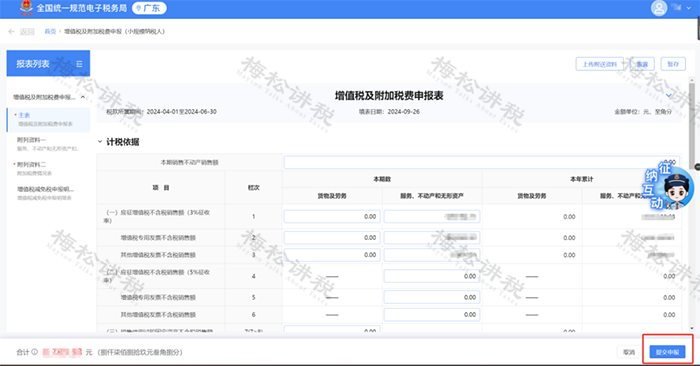Open 附列资料二 in the report list

pyautogui.click(x=48, y=168)
